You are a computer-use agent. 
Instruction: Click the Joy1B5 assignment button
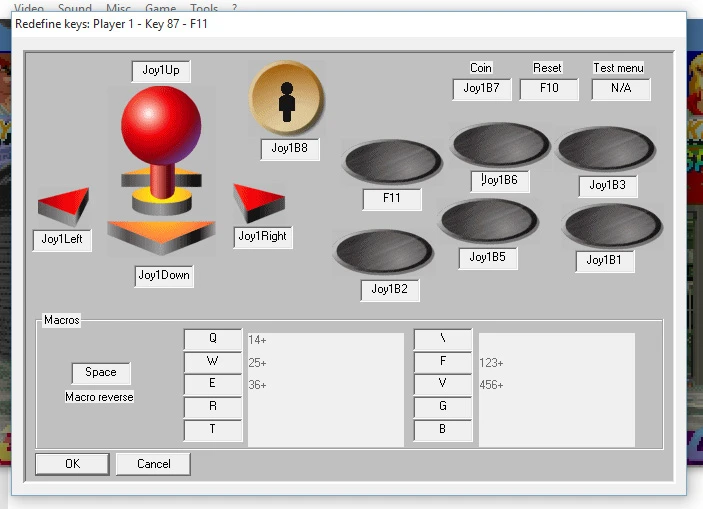[x=488, y=258]
